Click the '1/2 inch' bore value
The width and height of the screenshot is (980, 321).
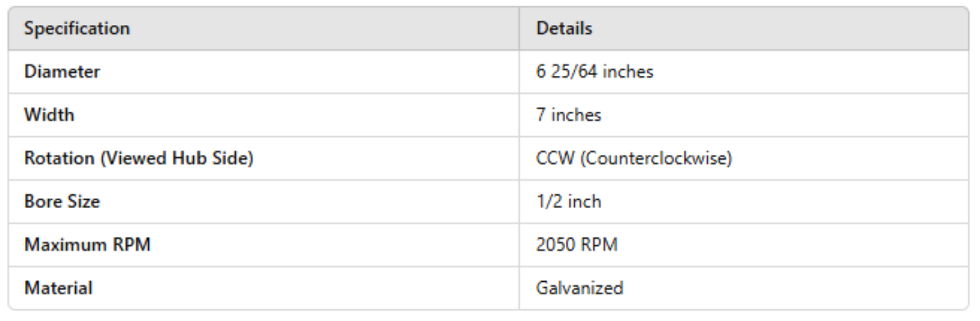pyautogui.click(x=568, y=201)
